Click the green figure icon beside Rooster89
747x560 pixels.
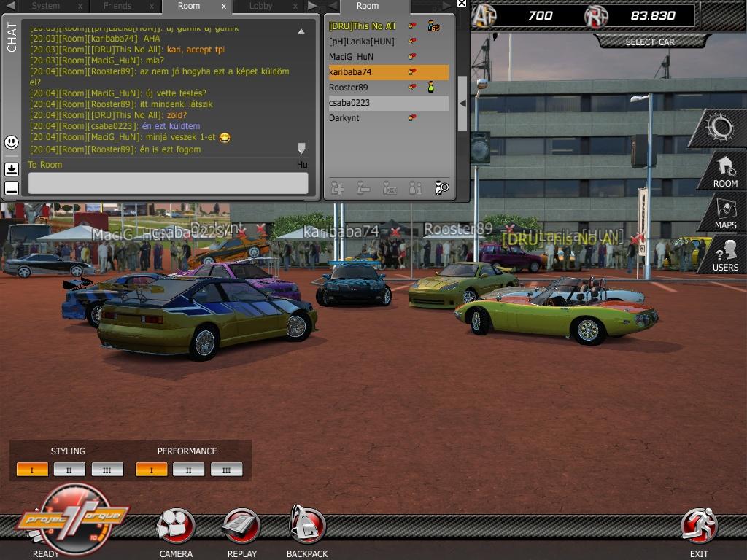pyautogui.click(x=430, y=87)
